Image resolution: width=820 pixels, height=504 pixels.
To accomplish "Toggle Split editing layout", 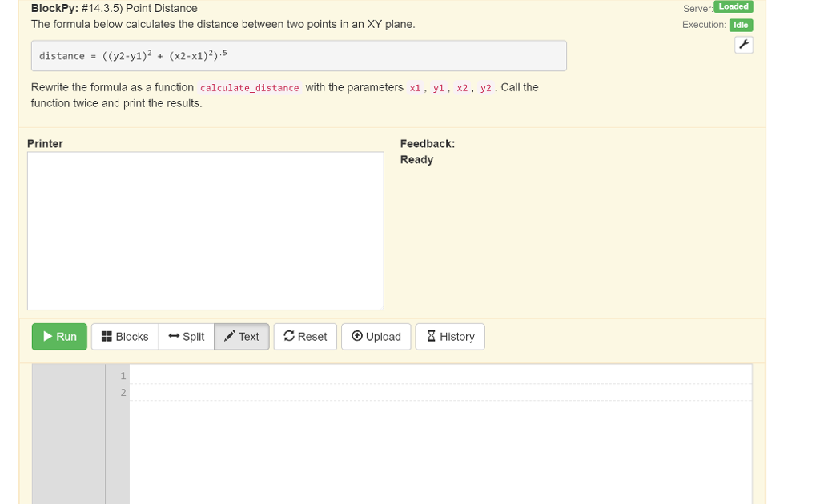I will point(185,336).
